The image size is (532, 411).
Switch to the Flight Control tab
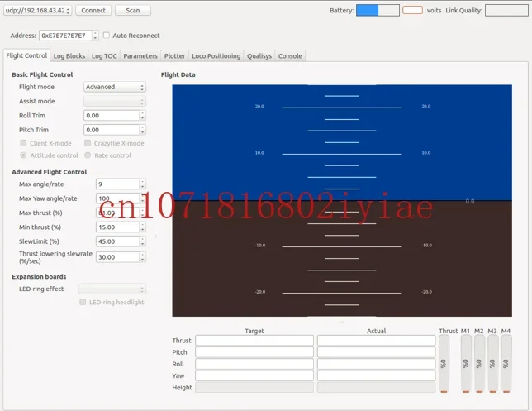pos(26,55)
